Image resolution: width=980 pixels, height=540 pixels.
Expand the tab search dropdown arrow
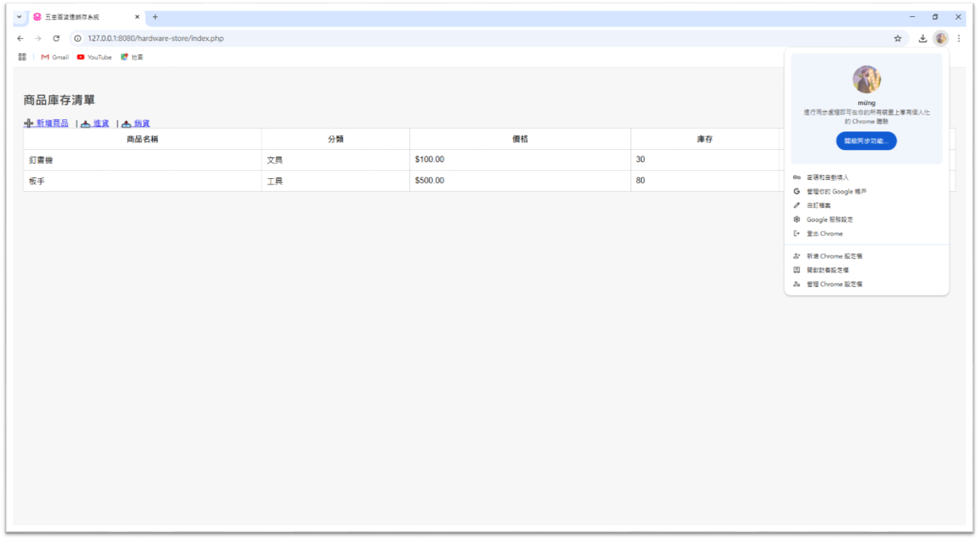coord(19,17)
